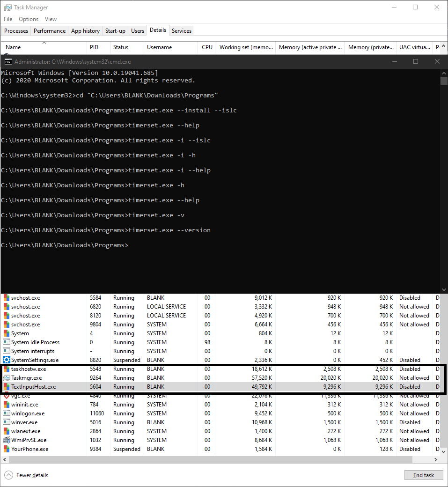
Task: Click the wininit.exe process icon
Action: (6, 405)
